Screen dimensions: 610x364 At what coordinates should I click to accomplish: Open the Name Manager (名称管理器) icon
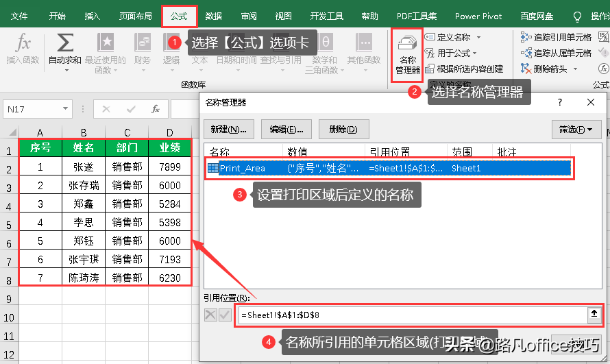[407, 44]
